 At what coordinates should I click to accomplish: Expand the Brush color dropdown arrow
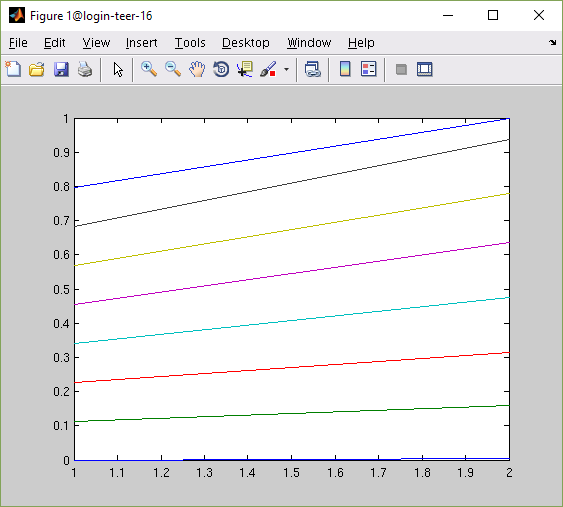click(286, 69)
